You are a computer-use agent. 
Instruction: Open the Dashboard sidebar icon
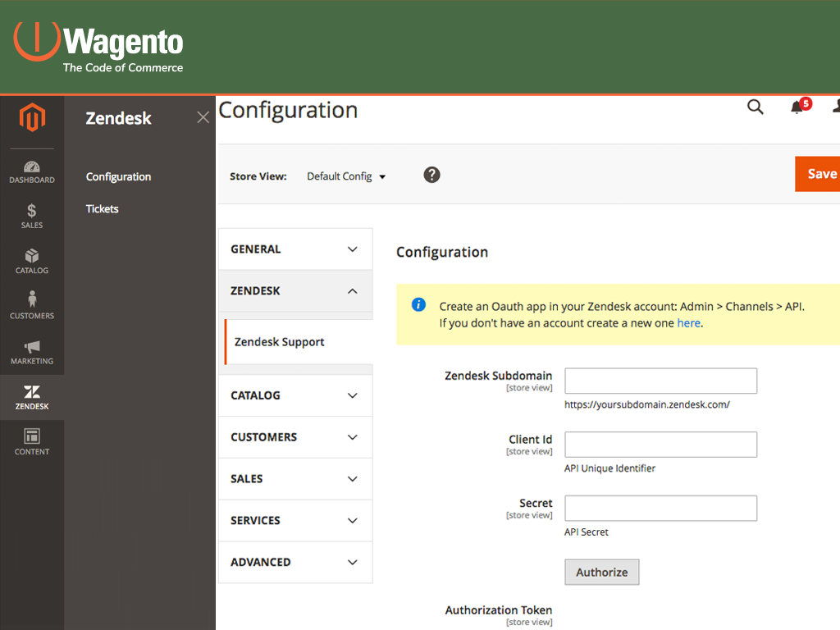coord(32,172)
